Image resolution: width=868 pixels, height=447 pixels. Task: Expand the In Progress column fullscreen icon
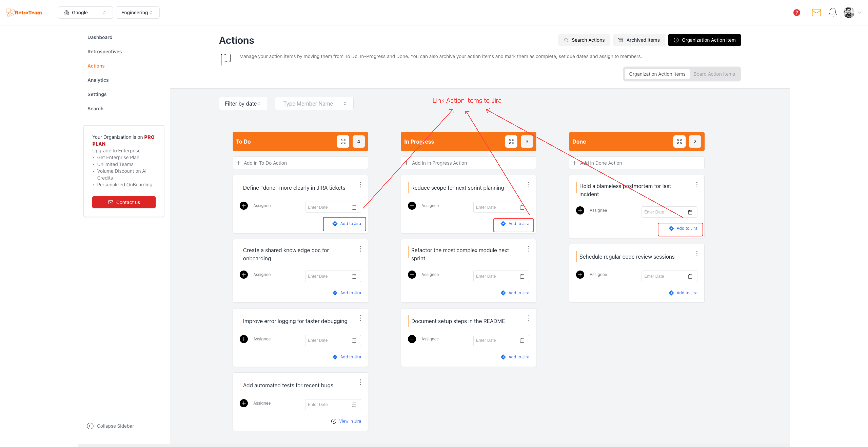coord(511,142)
